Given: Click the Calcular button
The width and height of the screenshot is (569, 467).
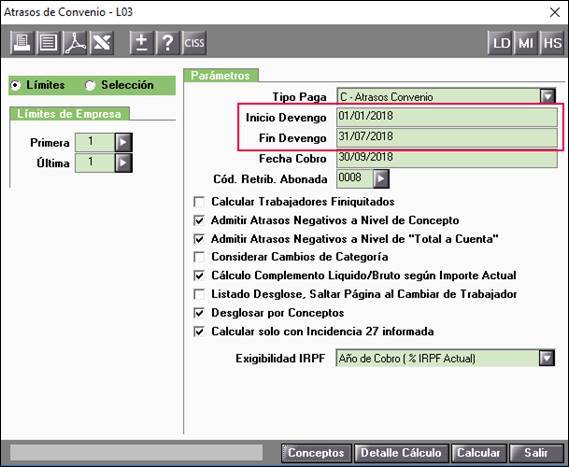Looking at the screenshot, I should [479, 453].
